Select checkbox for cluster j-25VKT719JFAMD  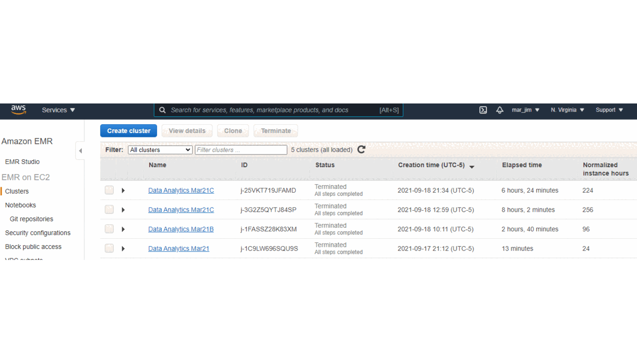click(109, 190)
